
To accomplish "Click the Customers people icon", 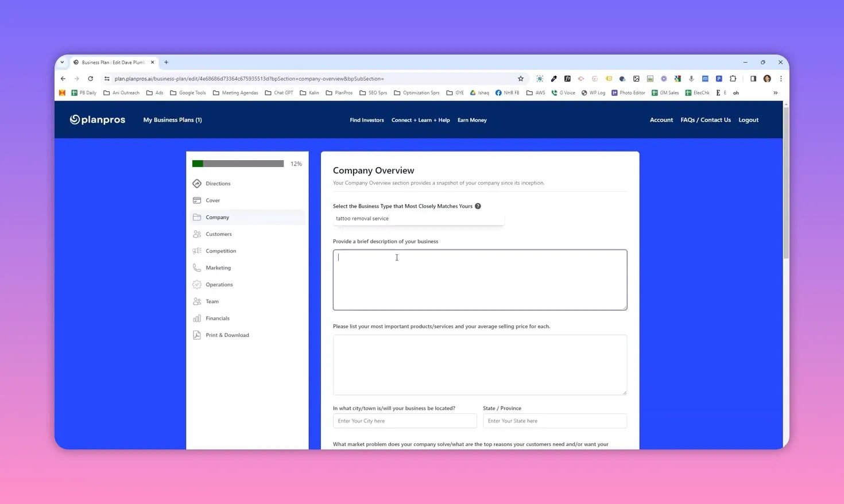I will pyautogui.click(x=197, y=234).
